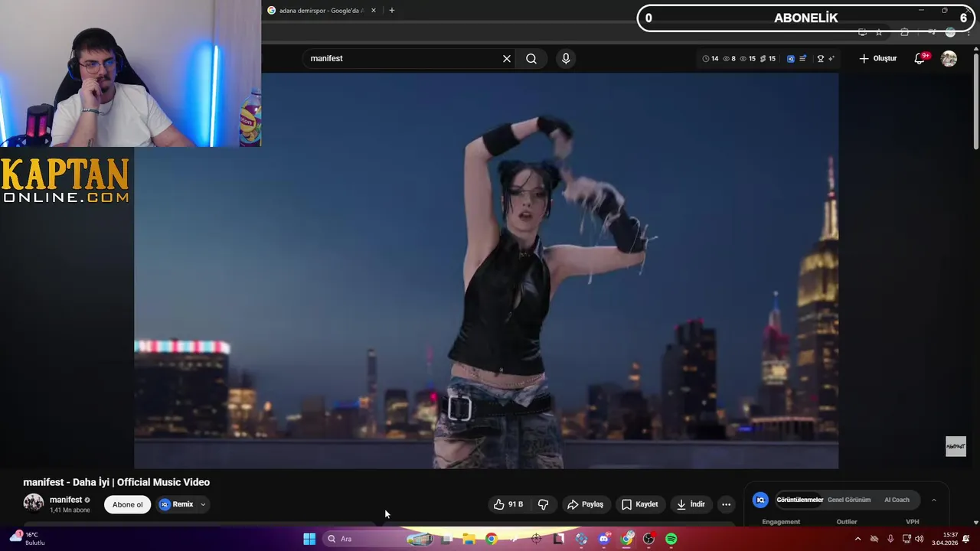Download the video with İndir

(x=690, y=504)
